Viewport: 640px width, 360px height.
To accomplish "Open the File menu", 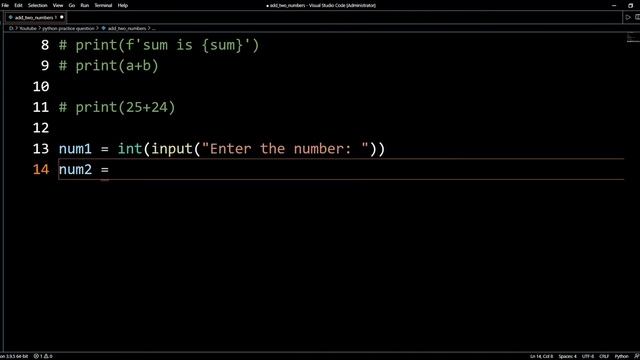I will (x=5, y=5).
